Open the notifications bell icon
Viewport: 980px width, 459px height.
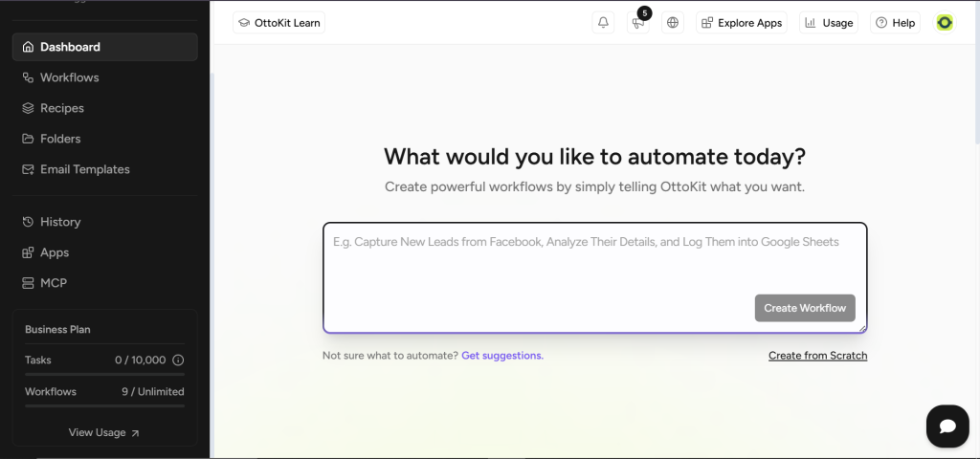click(603, 23)
